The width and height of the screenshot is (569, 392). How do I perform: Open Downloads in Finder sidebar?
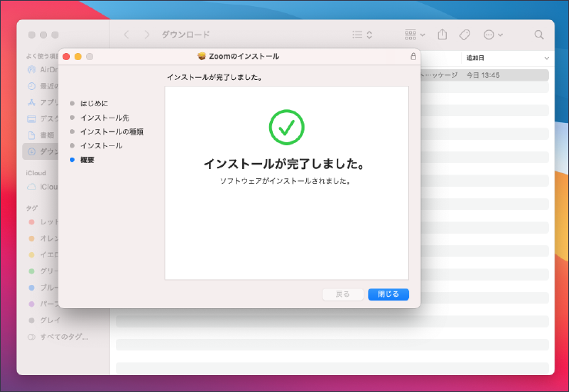(x=41, y=151)
